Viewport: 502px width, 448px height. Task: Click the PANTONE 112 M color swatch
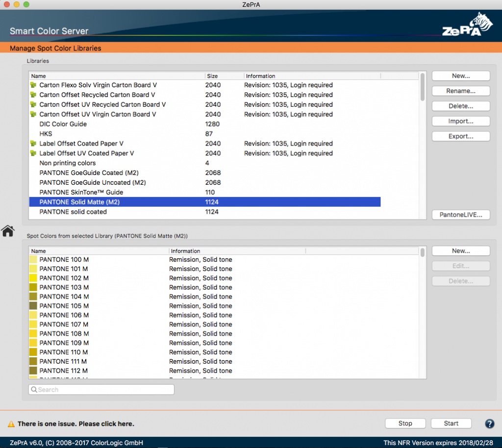(x=33, y=371)
